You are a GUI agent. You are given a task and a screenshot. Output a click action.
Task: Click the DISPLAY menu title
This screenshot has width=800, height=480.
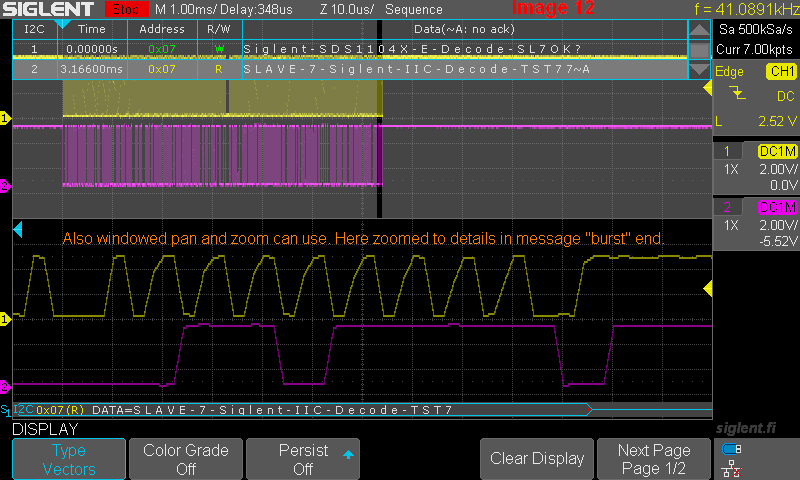pos(45,429)
